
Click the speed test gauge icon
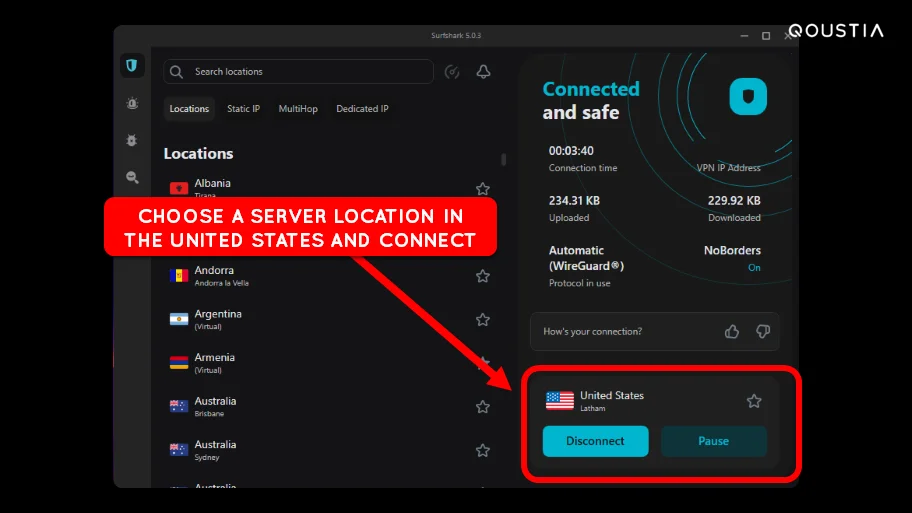[452, 72]
